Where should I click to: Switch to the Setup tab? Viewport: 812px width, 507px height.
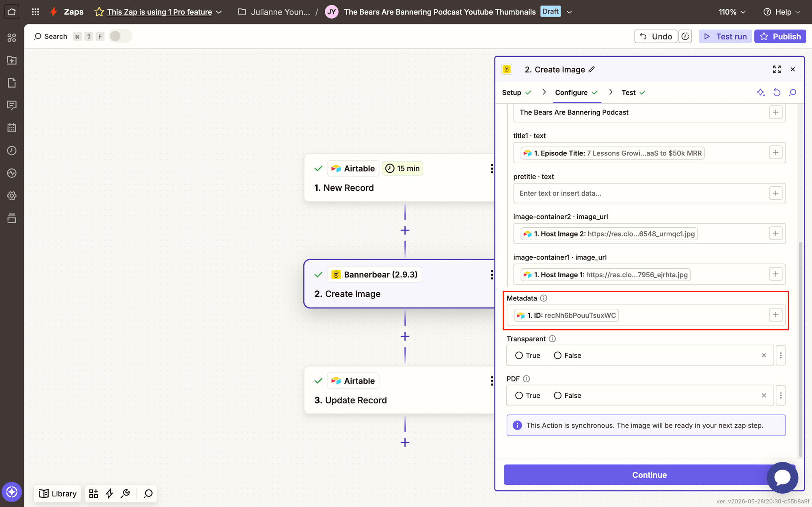coord(516,93)
